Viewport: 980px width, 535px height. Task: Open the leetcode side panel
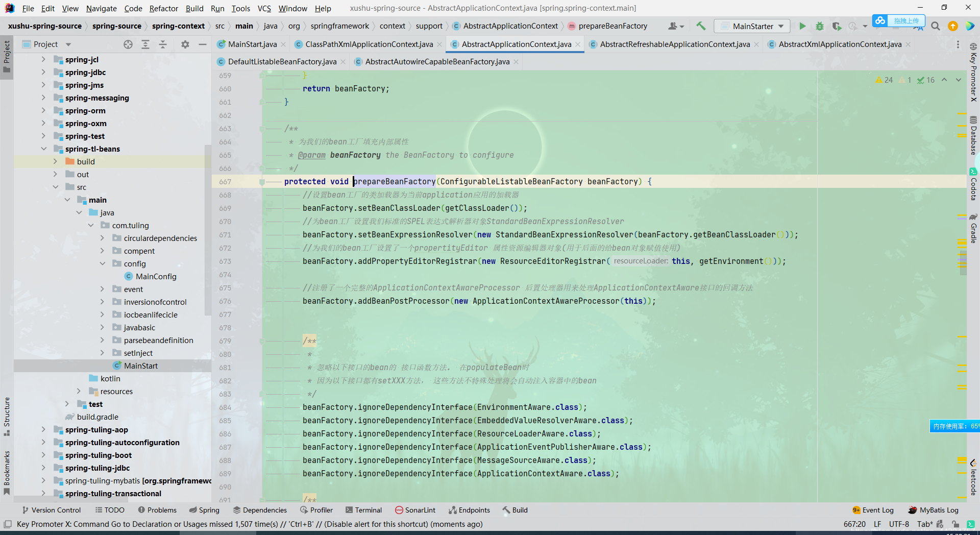(x=973, y=478)
